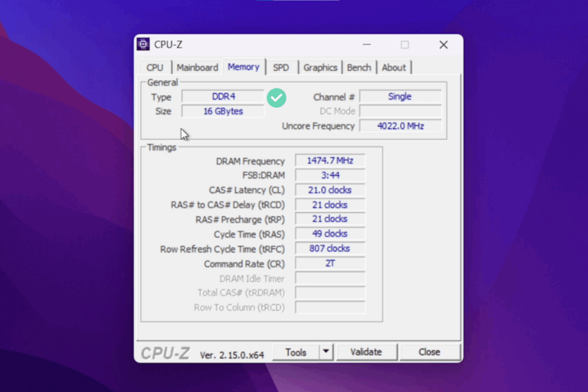Click the CPU-Z app icon in title bar
Image resolution: width=588 pixels, height=392 pixels.
[x=143, y=44]
